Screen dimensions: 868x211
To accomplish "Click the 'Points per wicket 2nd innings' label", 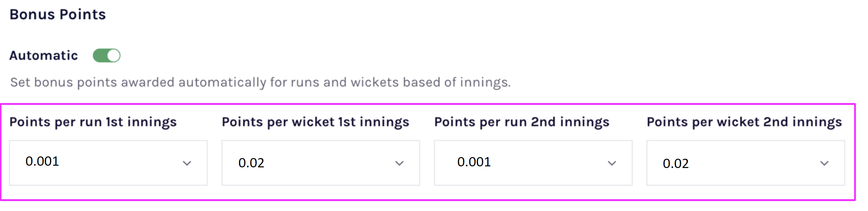I will pos(744,122).
